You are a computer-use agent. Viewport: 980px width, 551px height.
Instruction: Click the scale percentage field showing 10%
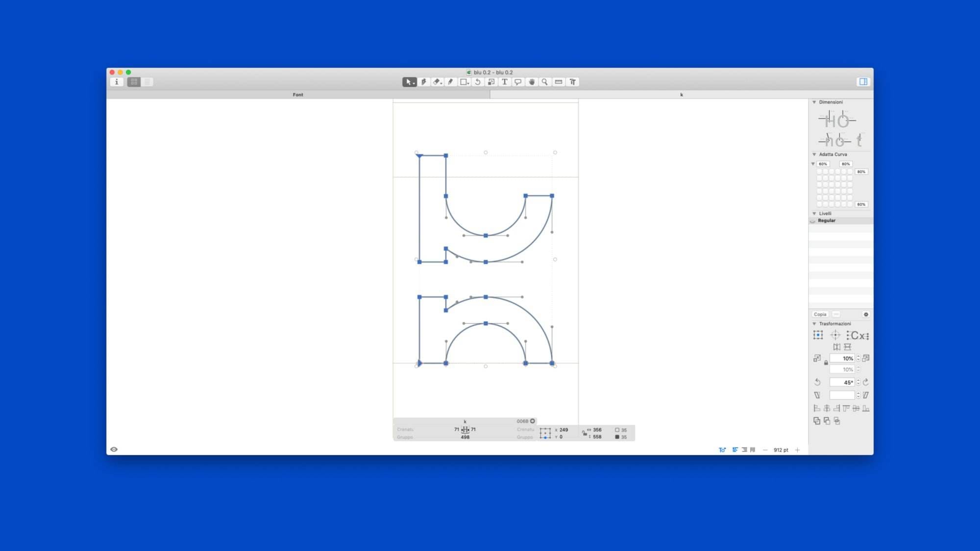coord(842,359)
